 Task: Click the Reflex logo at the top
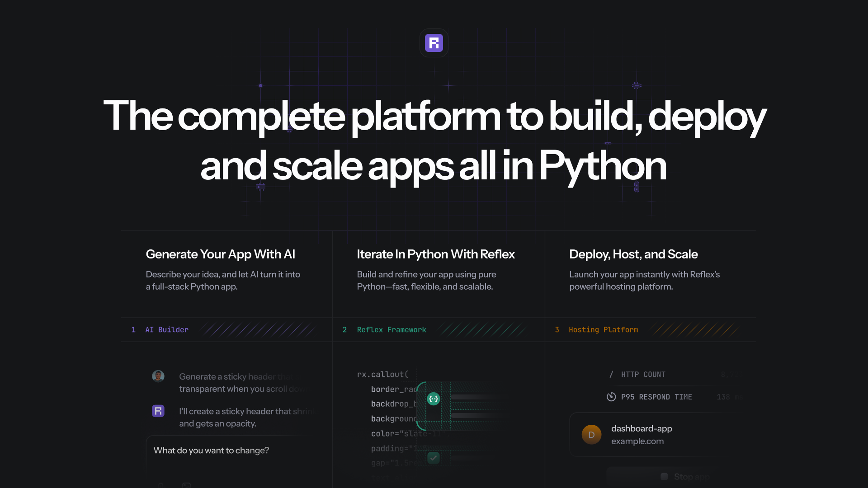point(434,42)
